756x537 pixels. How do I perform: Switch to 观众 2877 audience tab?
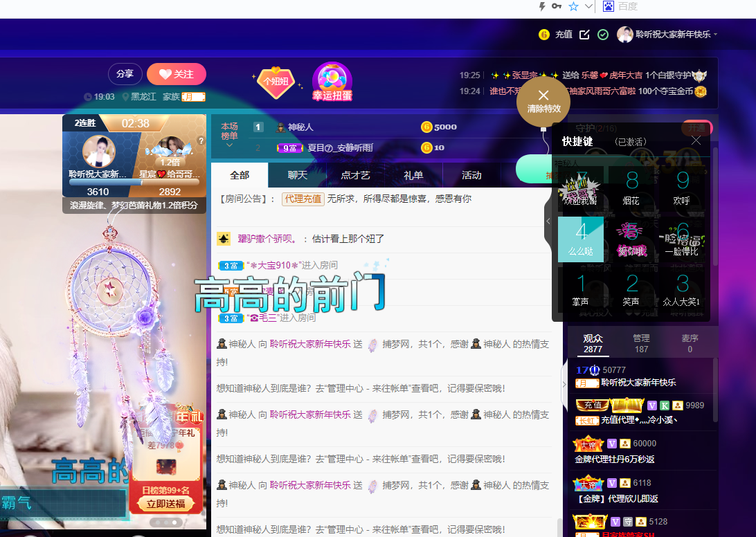(x=593, y=343)
